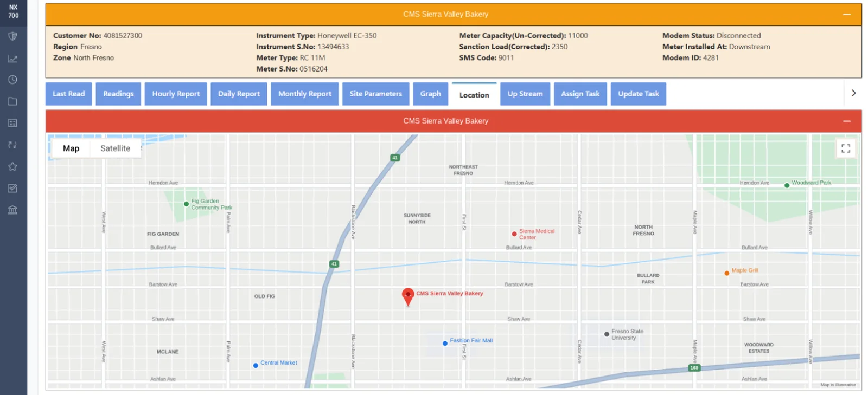The height and width of the screenshot is (395, 868).
Task: Select the Location tab
Action: pos(474,94)
